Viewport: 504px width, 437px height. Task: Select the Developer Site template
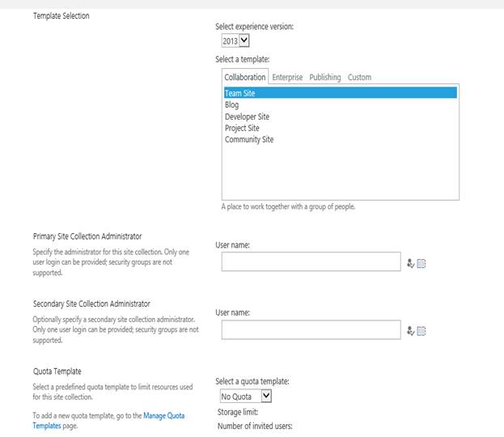coord(247,117)
